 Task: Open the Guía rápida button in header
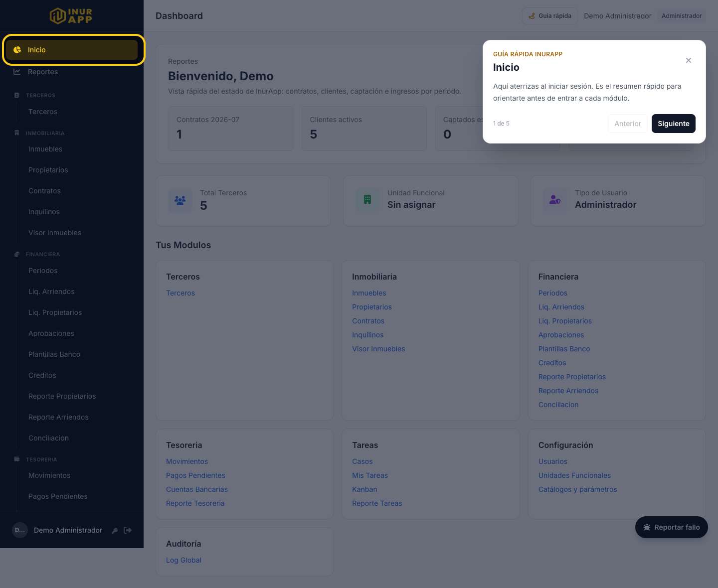(x=550, y=16)
